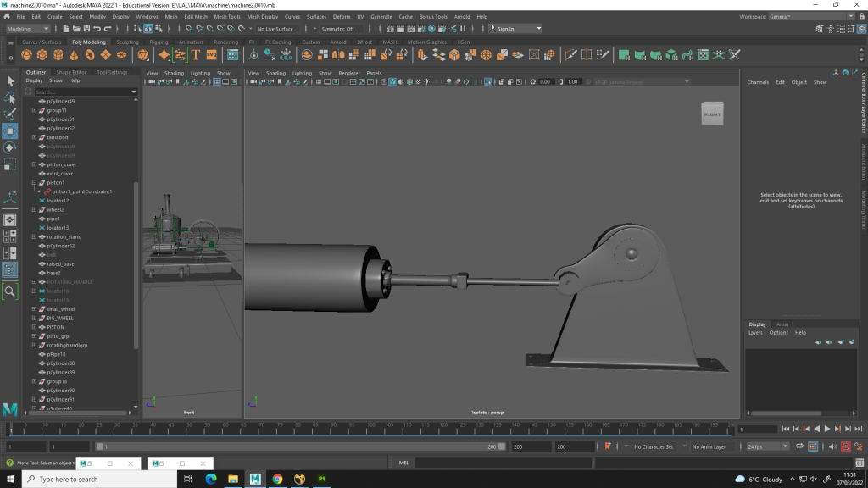The height and width of the screenshot is (488, 868).
Task: Activate the Scale tool in the toolbox
Action: (10, 165)
